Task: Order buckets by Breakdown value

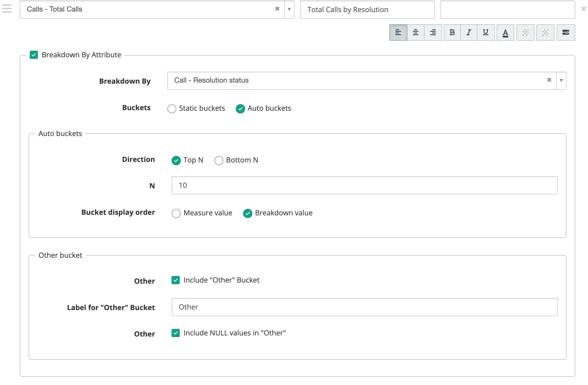Action: (248, 213)
